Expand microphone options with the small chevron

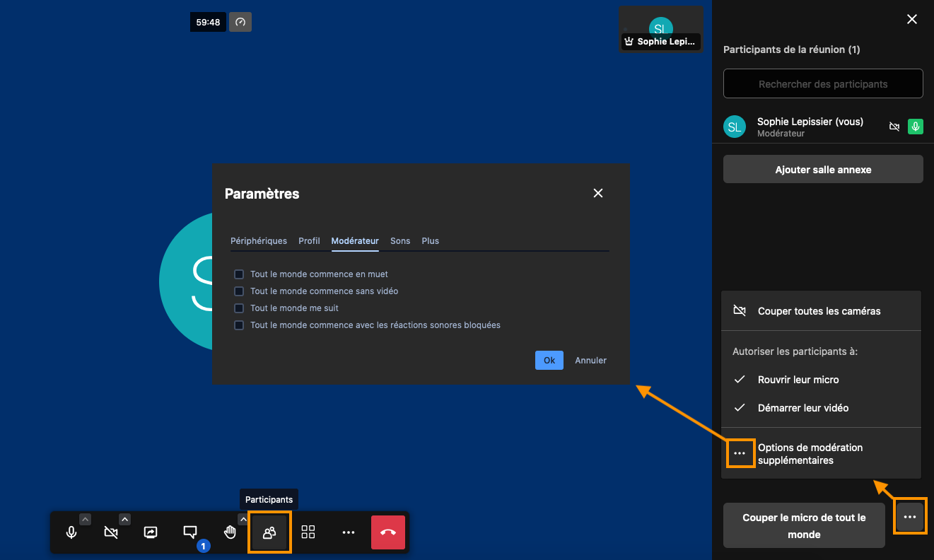tap(85, 520)
